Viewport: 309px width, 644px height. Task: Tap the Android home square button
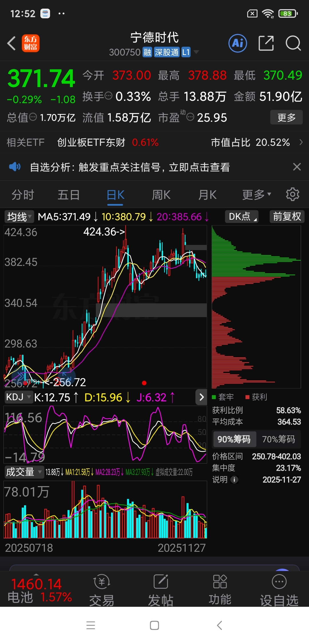154,625
